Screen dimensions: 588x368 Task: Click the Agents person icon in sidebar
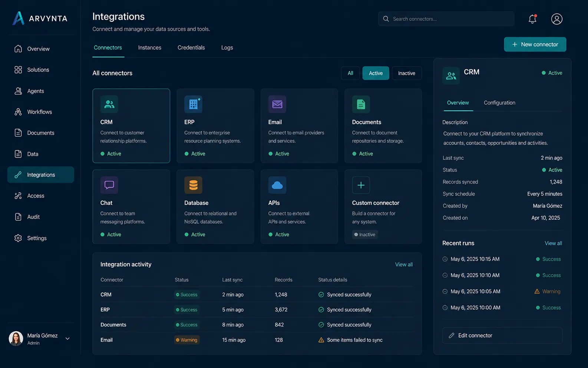point(18,91)
